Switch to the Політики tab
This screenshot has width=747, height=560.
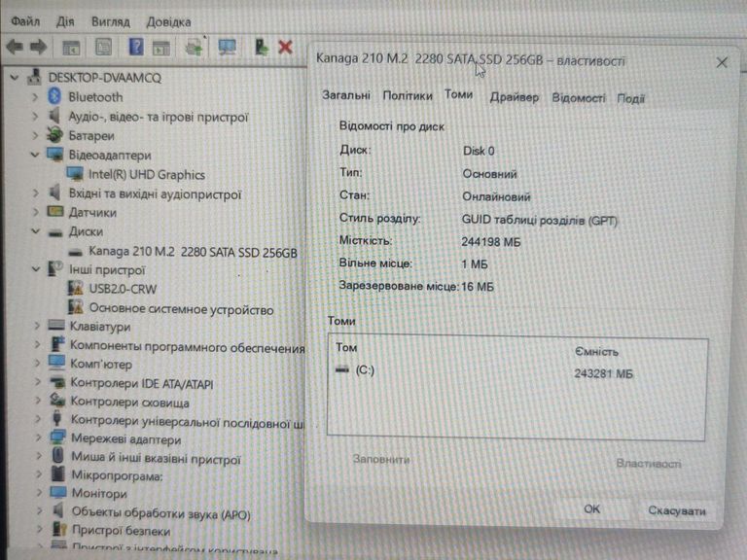pyautogui.click(x=408, y=95)
